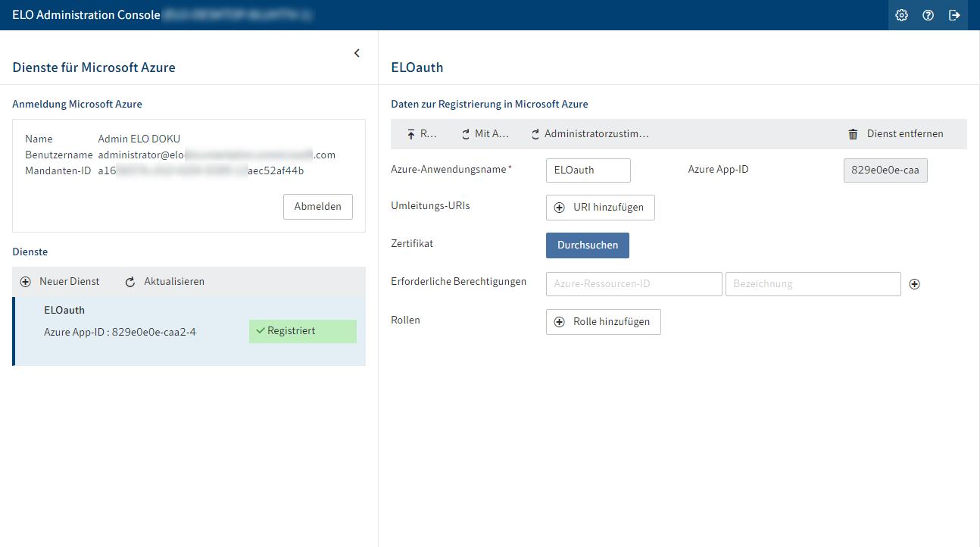
Task: Click 'Azure App-ID : 829e0e0e-caa2-4' text
Action: point(120,332)
